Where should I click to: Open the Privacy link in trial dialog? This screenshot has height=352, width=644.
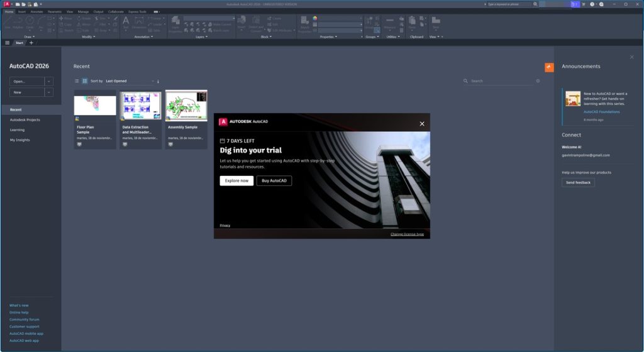click(225, 225)
